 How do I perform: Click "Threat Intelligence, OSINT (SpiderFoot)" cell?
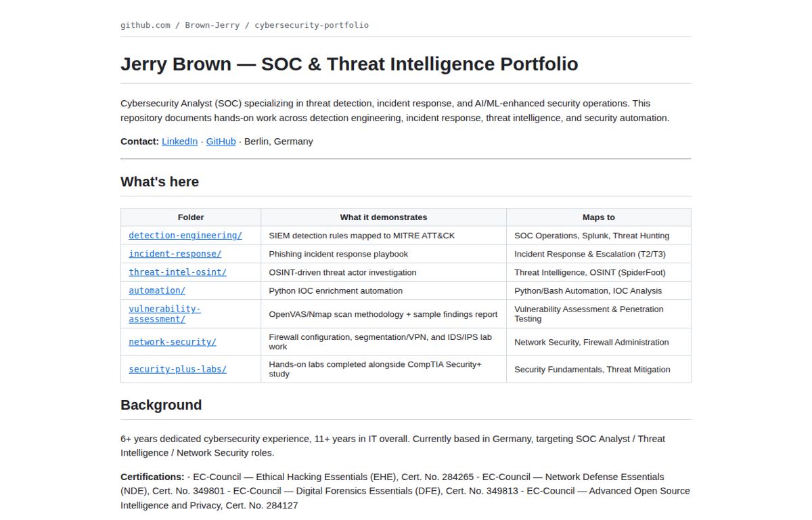click(599, 272)
